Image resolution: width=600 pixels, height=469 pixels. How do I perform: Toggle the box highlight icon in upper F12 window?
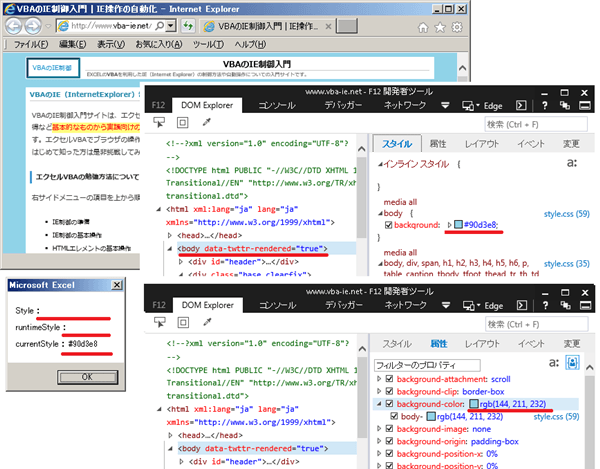pos(183,122)
